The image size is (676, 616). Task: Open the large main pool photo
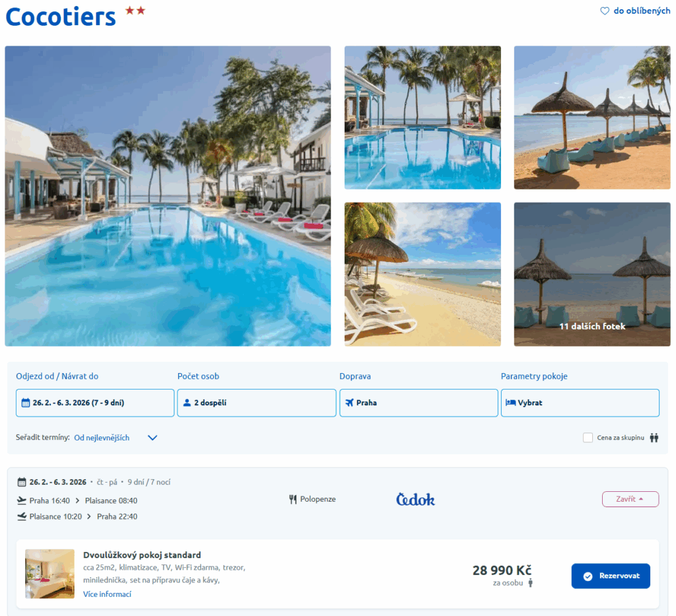pos(168,196)
